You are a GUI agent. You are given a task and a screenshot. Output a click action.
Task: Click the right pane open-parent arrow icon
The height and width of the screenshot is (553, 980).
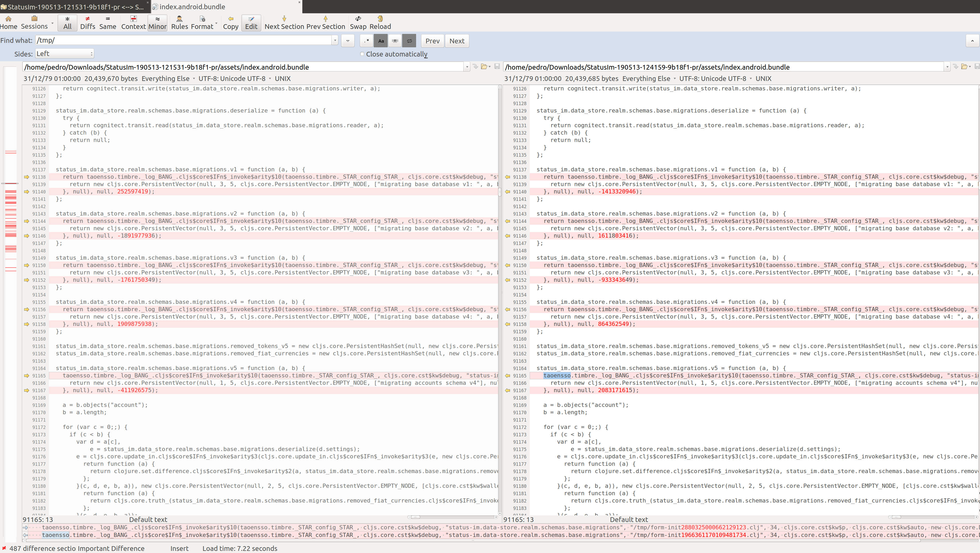pos(956,66)
